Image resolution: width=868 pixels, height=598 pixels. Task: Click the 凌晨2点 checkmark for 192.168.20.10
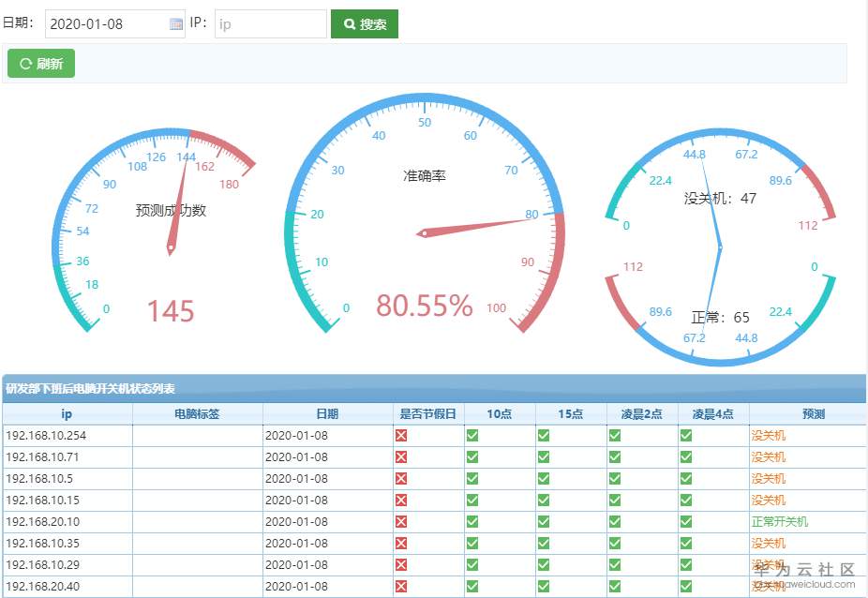615,521
